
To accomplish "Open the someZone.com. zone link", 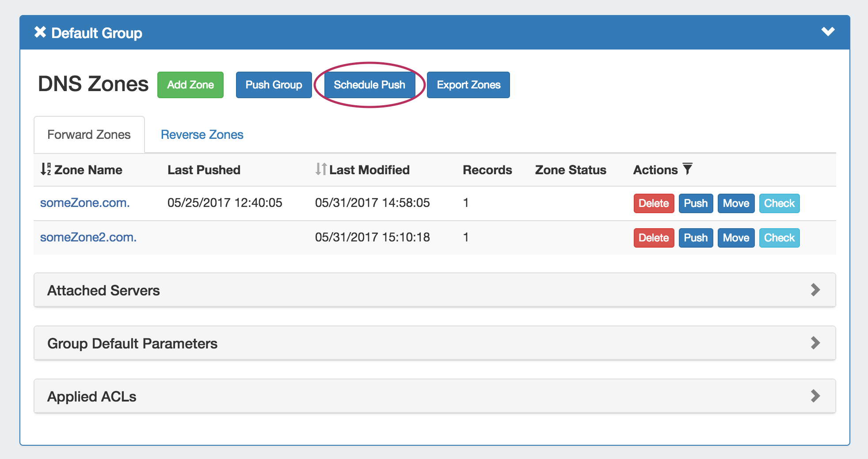I will (x=85, y=203).
